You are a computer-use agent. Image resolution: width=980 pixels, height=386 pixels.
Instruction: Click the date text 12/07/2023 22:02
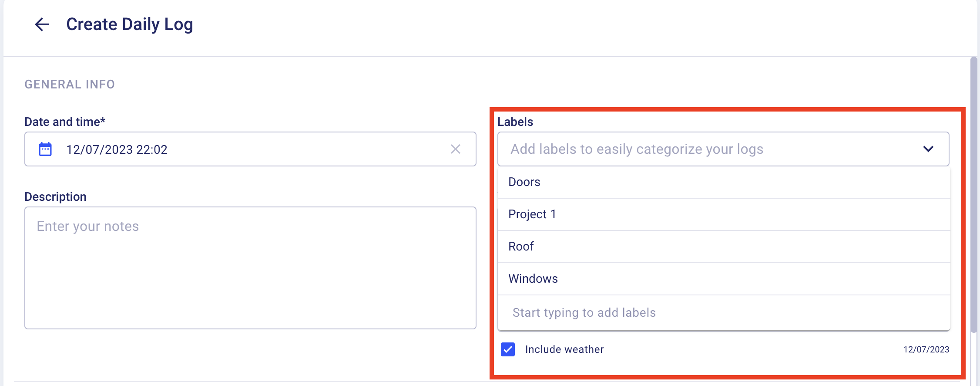pyautogui.click(x=117, y=149)
